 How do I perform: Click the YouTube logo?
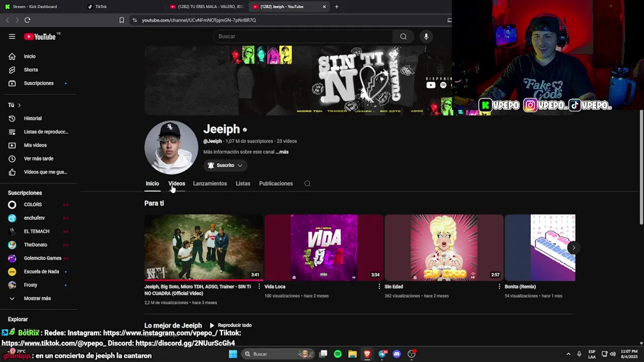point(40,36)
